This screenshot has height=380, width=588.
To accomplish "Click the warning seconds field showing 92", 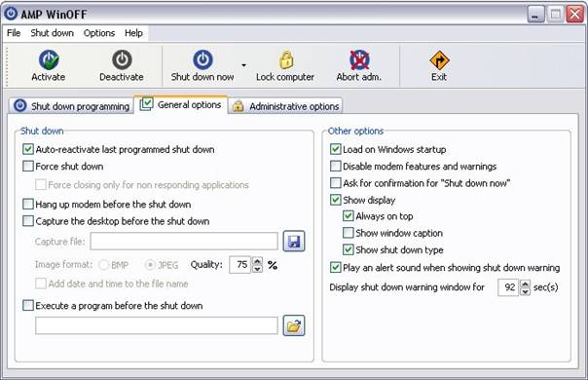I will (x=508, y=287).
